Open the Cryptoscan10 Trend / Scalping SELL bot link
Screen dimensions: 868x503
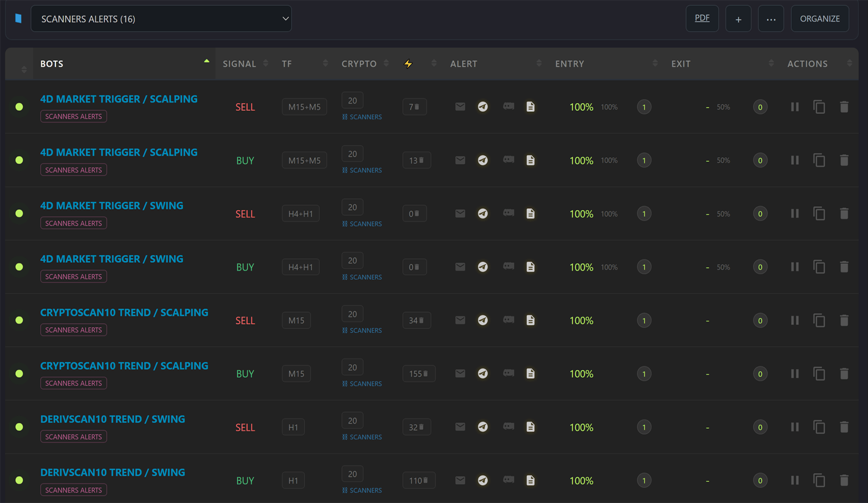coord(124,312)
